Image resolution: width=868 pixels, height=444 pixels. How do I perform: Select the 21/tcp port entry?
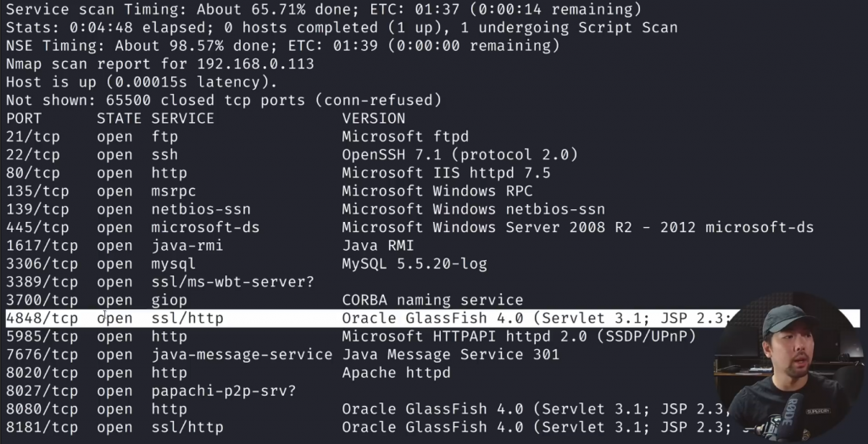pyautogui.click(x=33, y=136)
